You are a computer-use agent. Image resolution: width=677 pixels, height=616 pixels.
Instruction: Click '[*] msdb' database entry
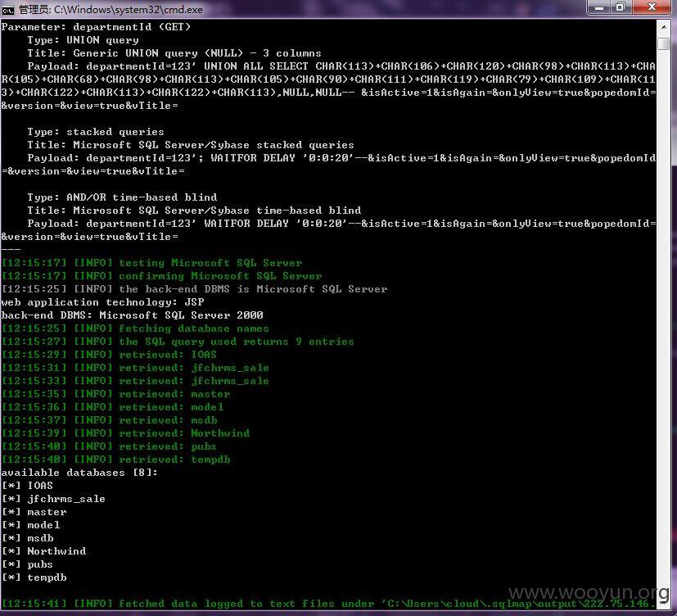(28, 538)
